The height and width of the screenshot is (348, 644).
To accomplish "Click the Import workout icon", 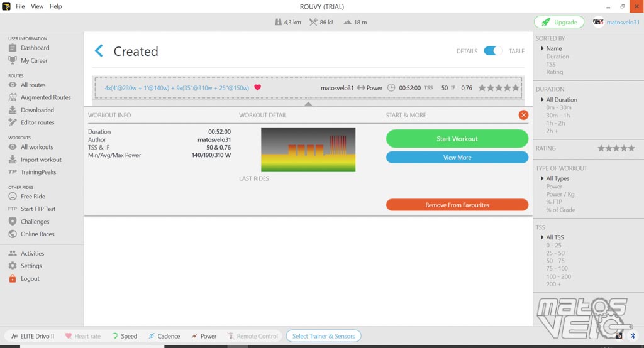I will click(13, 160).
